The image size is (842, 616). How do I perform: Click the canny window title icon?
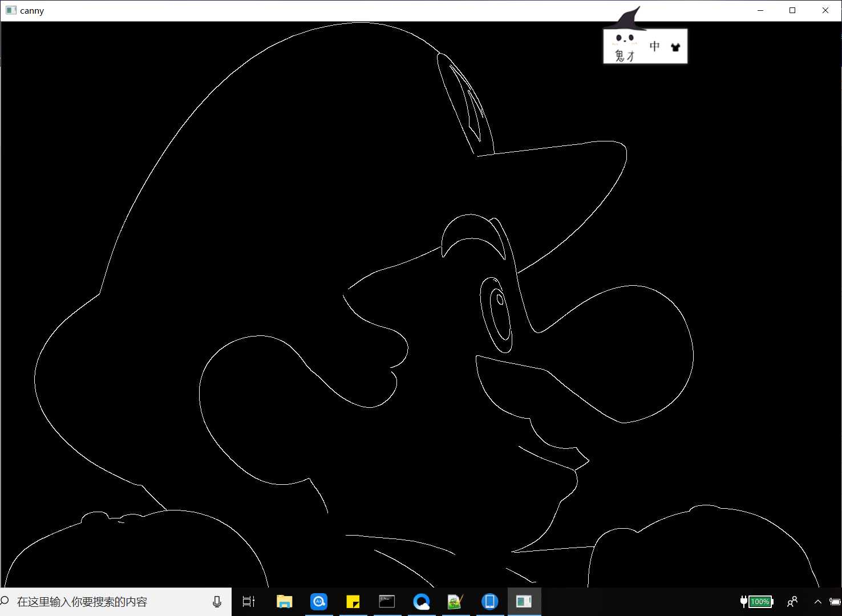click(x=11, y=10)
